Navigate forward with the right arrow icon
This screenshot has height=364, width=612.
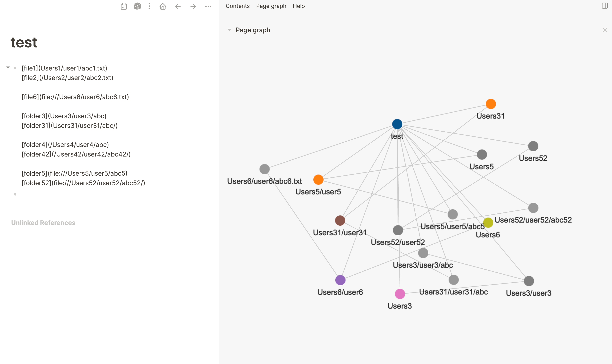point(193,6)
